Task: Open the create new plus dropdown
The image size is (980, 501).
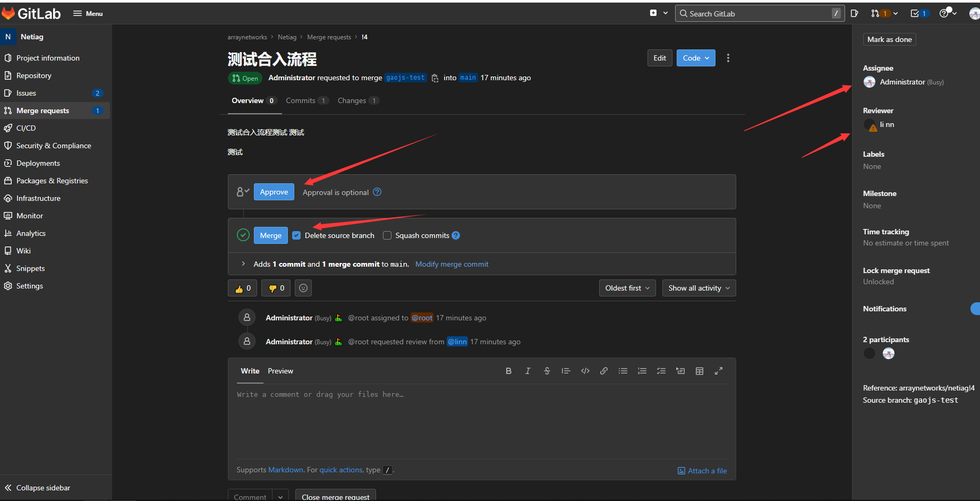Action: (x=659, y=13)
